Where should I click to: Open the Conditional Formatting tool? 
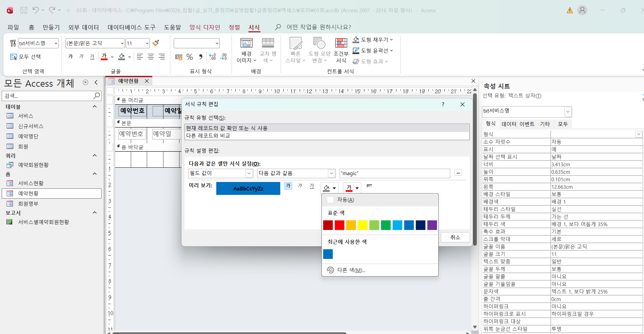[x=341, y=50]
